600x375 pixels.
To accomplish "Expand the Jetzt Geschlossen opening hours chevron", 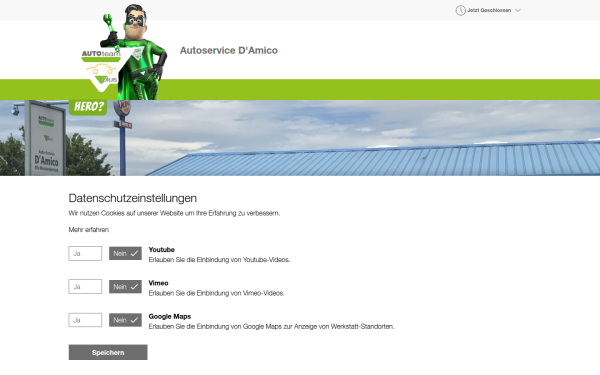I will click(518, 10).
